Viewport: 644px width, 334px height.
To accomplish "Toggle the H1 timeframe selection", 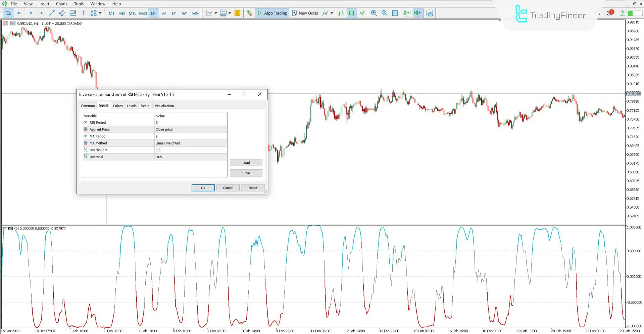I will click(153, 13).
